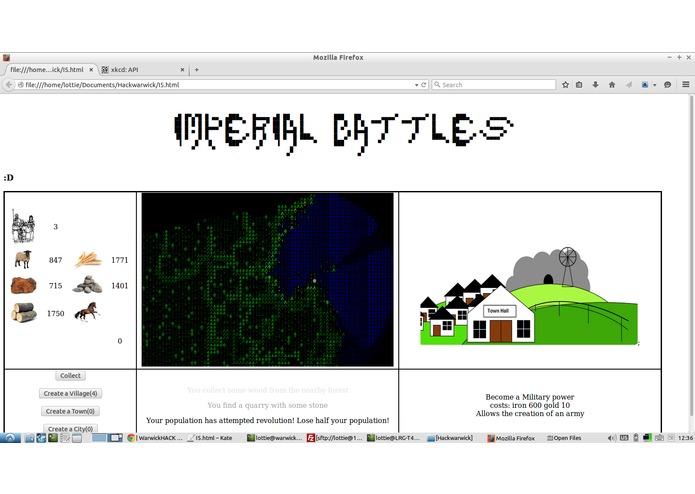Click the blue addon toolbar icon

click(x=645, y=85)
